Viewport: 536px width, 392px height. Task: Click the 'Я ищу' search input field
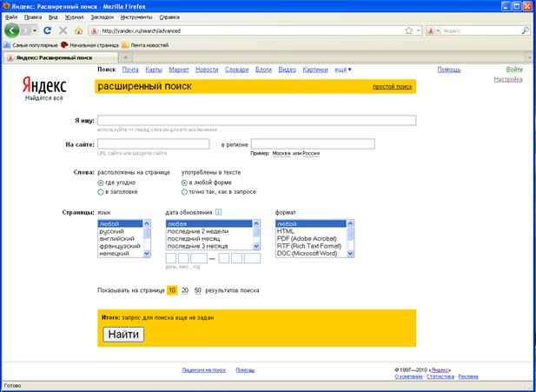pyautogui.click(x=256, y=121)
